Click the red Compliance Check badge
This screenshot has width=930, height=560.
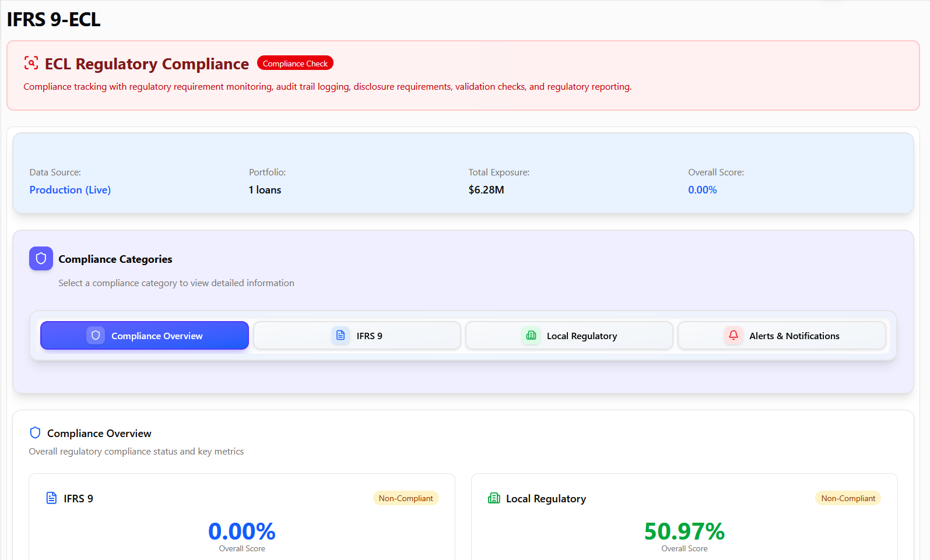pos(295,64)
